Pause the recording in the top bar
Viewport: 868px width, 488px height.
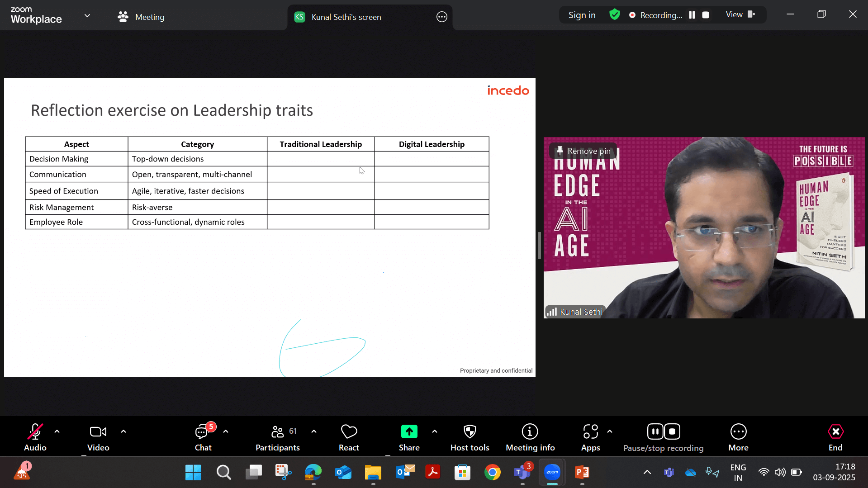[x=692, y=15]
